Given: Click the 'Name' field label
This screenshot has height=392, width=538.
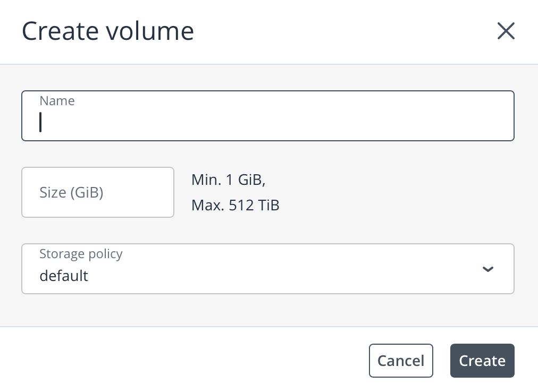Looking at the screenshot, I should tap(57, 101).
